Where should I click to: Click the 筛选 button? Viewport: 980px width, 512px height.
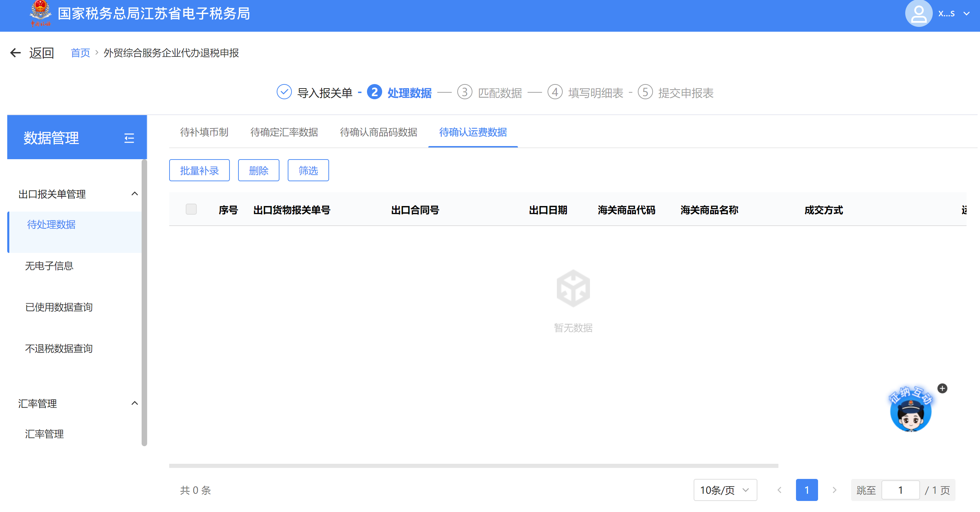(x=308, y=171)
